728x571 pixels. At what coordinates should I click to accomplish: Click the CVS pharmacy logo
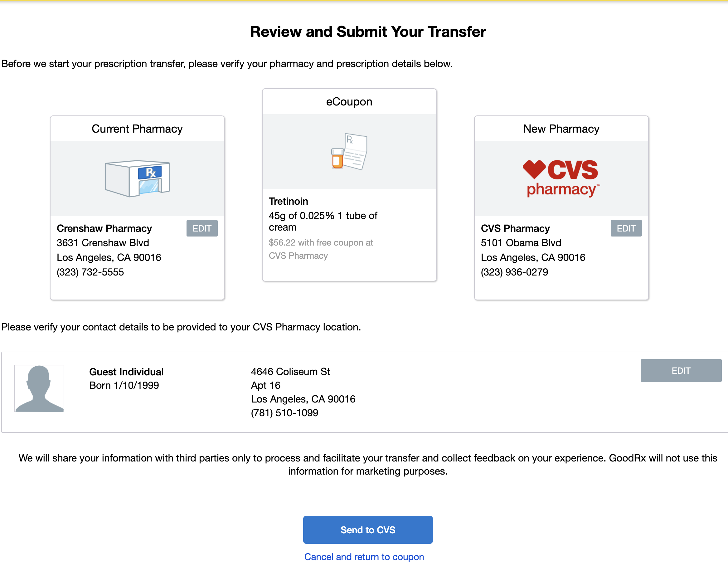pos(561,178)
